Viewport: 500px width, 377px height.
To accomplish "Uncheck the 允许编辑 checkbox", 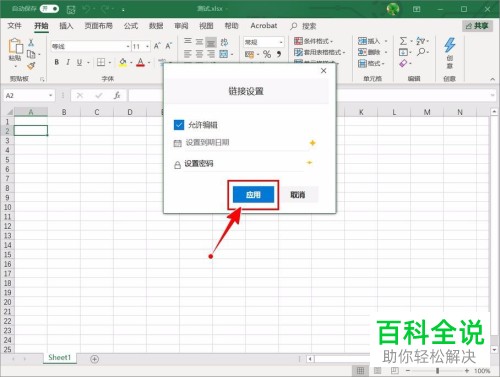I will 179,125.
